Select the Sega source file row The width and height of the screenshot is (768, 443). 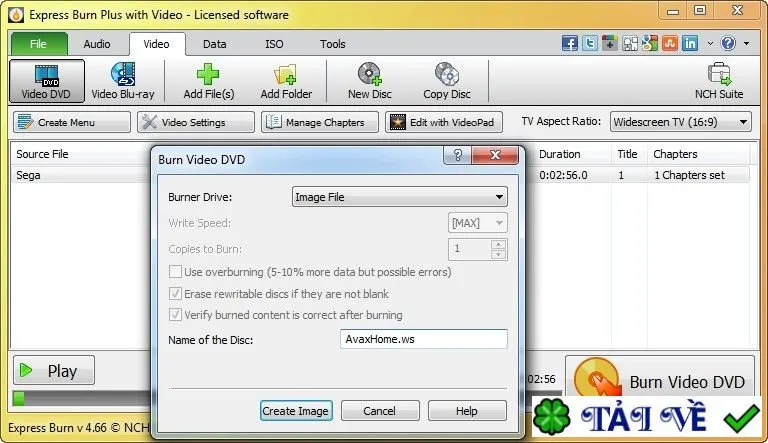click(x=81, y=175)
